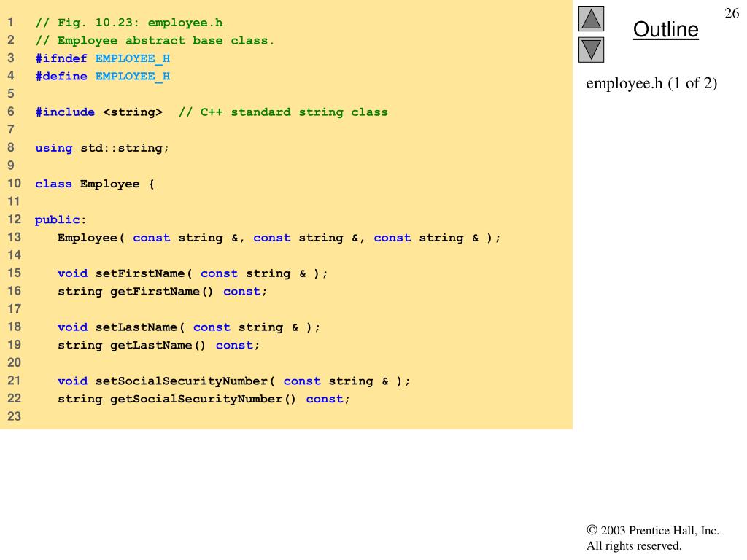Click the comment '// C++ standard string class'

point(284,112)
